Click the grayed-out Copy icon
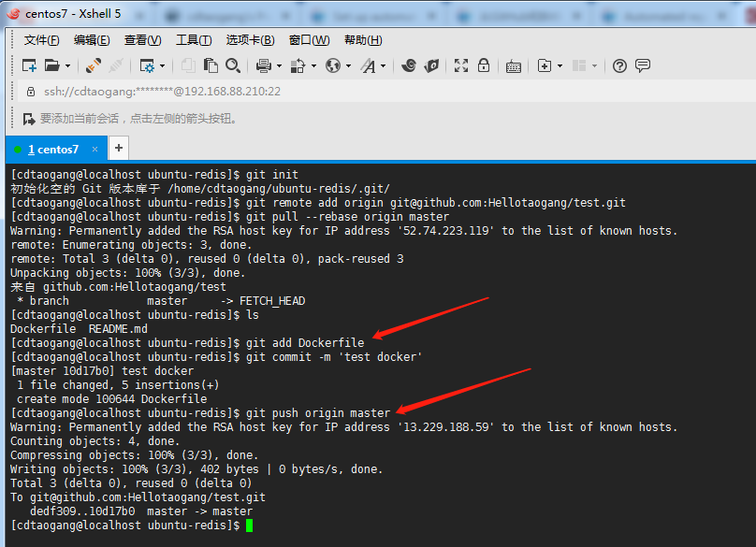This screenshot has height=547, width=756. (188, 65)
